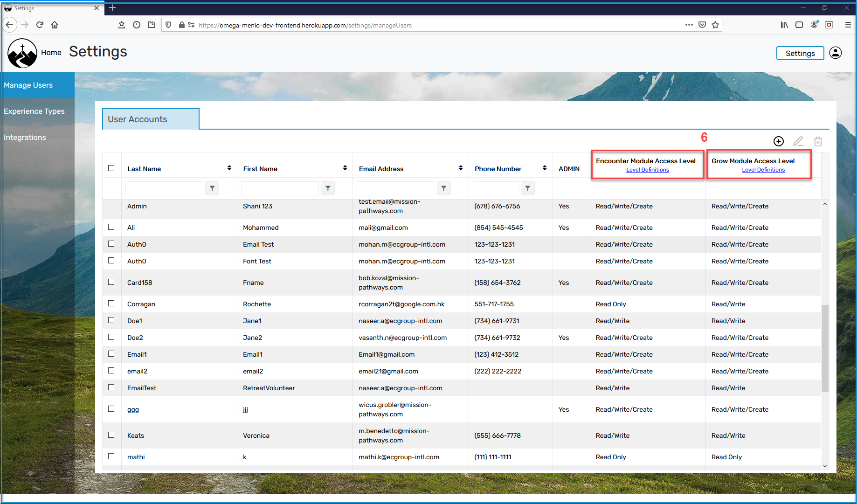This screenshot has height=504, width=857.
Task: Check the EmailTest row checkbox
Action: [111, 387]
